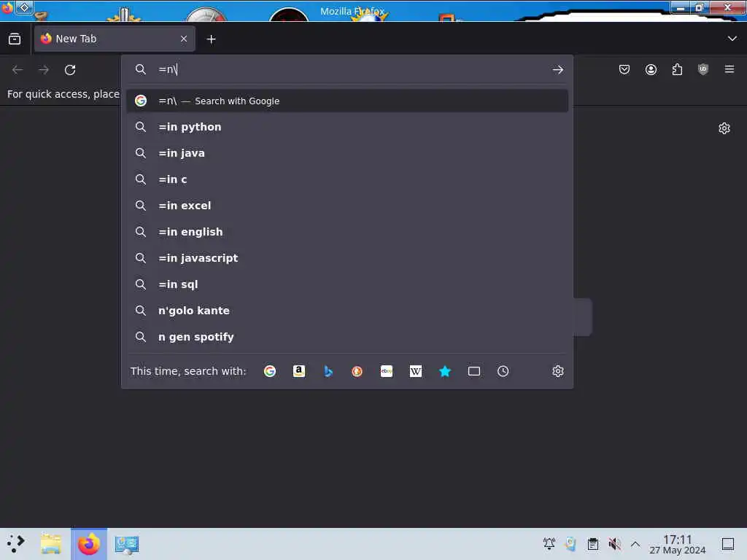
Task: Reload the current page
Action: tap(70, 70)
